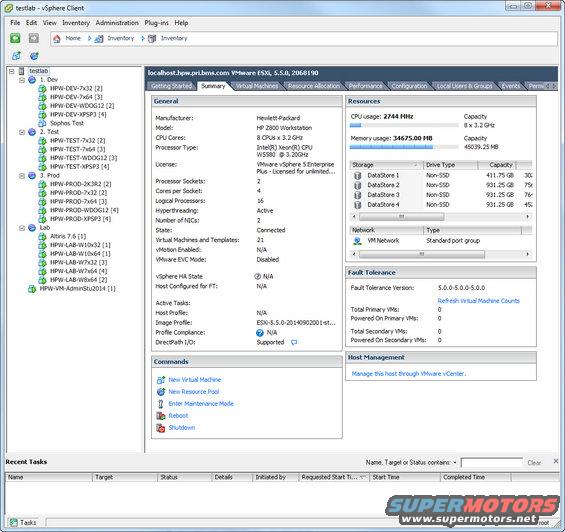Switch to the Virtual Machines tab
The image size is (565, 532).
pos(257,86)
